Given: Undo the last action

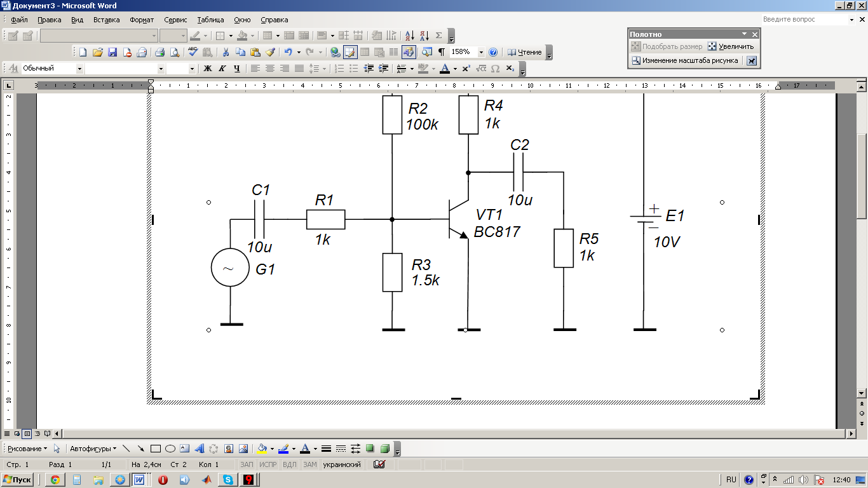Looking at the screenshot, I should click(x=288, y=52).
